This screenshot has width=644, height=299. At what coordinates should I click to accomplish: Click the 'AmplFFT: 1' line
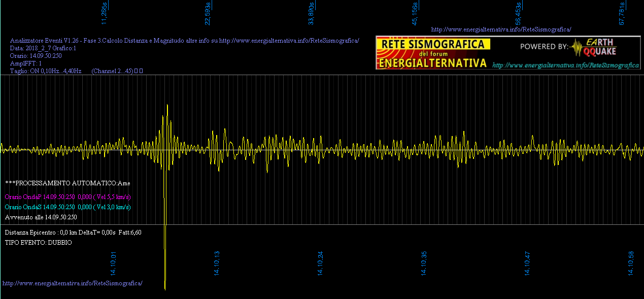(26, 63)
